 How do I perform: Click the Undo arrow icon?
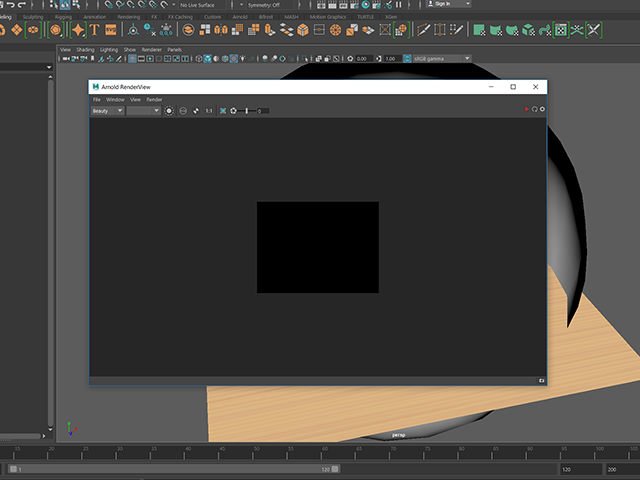tap(10, 4)
